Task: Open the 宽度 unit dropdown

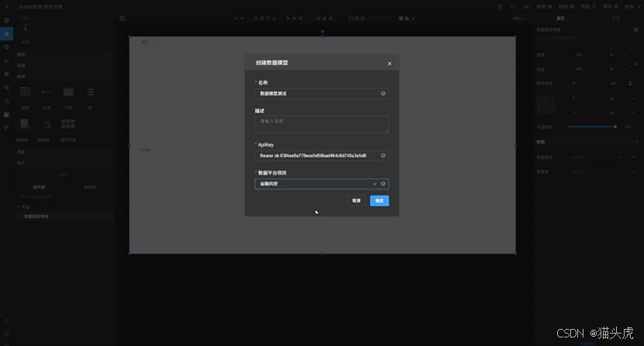Action: point(618,55)
